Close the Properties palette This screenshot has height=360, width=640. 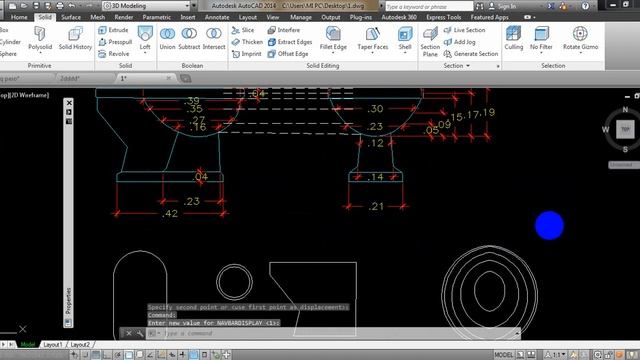click(69, 102)
